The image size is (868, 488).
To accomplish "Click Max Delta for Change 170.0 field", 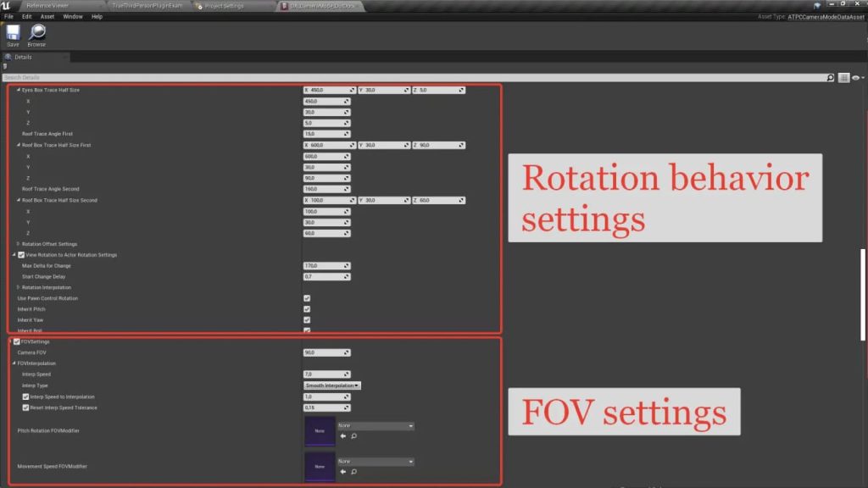I will coord(326,266).
